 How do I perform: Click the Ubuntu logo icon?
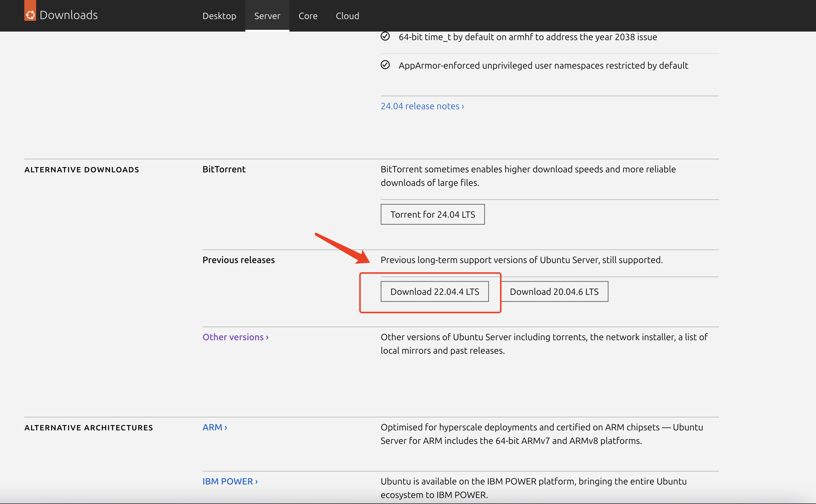point(30,11)
